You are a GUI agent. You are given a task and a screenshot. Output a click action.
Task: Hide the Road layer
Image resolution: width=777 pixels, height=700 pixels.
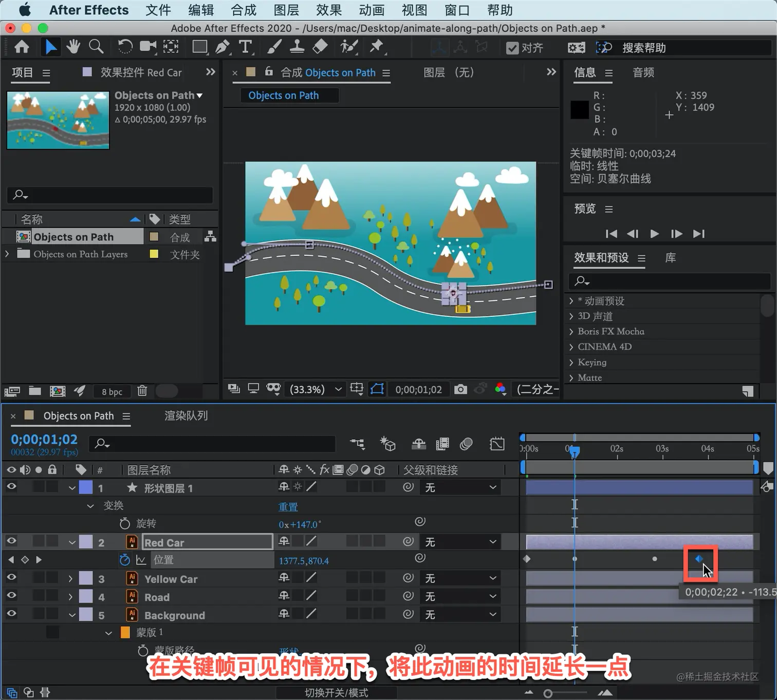click(11, 596)
